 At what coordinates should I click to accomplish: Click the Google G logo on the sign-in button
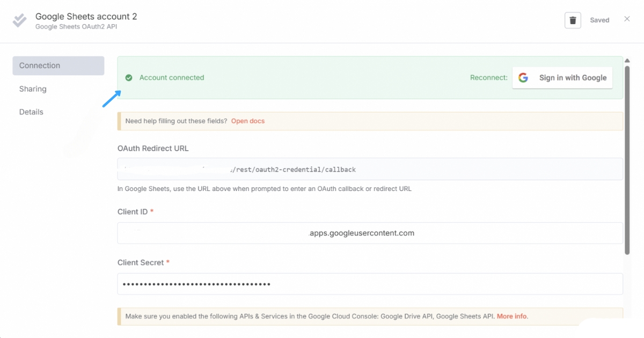click(x=523, y=77)
